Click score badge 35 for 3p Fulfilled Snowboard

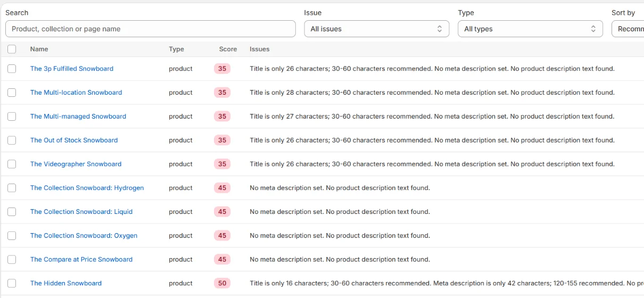click(222, 69)
